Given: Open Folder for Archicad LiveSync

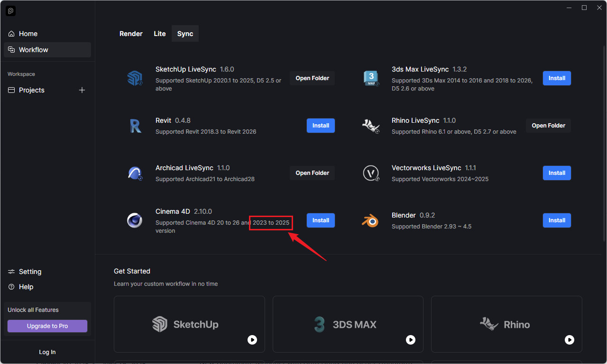Looking at the screenshot, I should click(x=313, y=173).
